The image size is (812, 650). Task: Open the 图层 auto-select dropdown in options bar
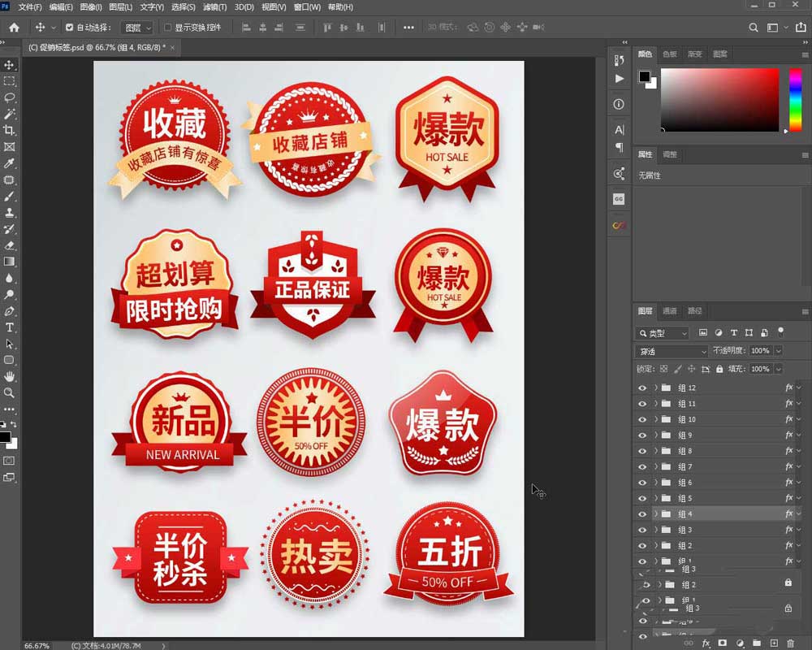(136, 28)
